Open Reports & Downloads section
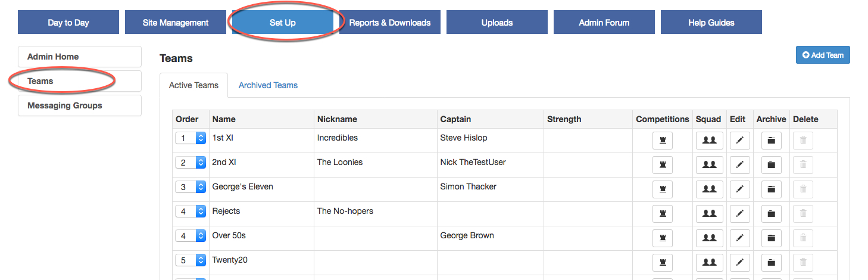 pyautogui.click(x=389, y=23)
